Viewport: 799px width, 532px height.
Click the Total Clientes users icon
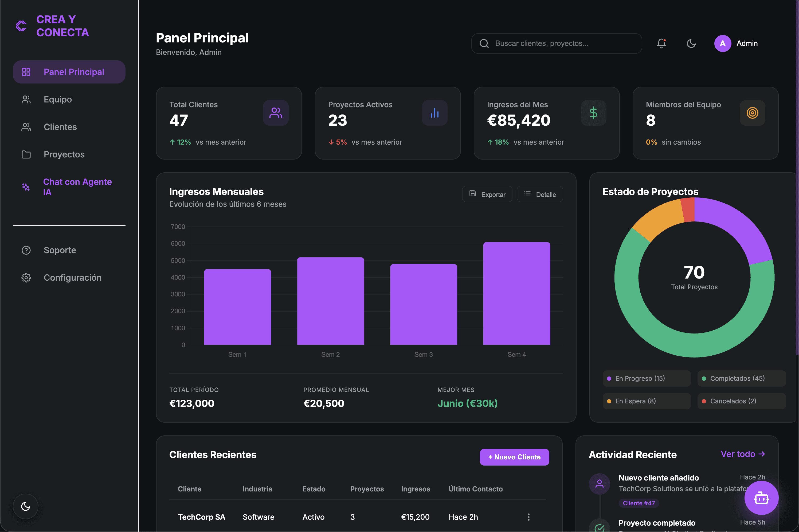click(276, 113)
